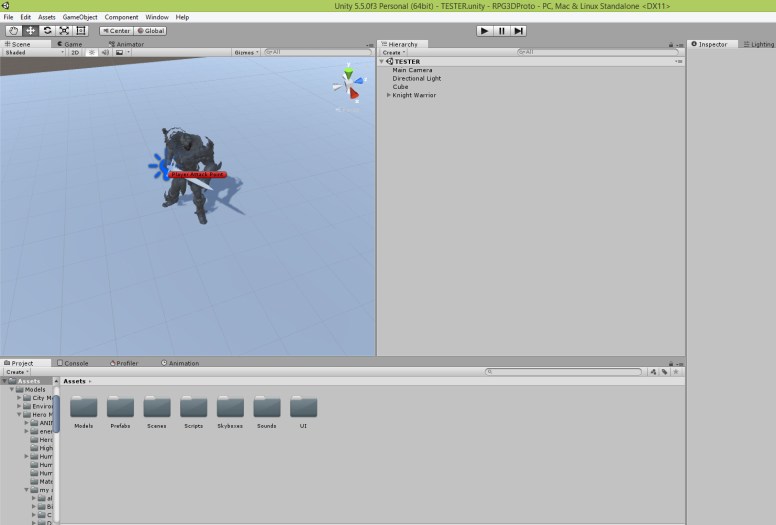Open the Shaded draw mode dropdown
The width and height of the screenshot is (776, 525).
point(30,52)
